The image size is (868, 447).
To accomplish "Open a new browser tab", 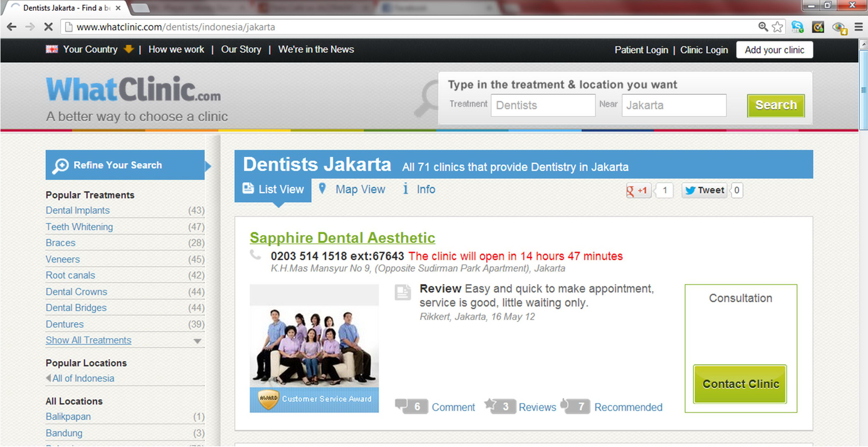I will tap(140, 8).
